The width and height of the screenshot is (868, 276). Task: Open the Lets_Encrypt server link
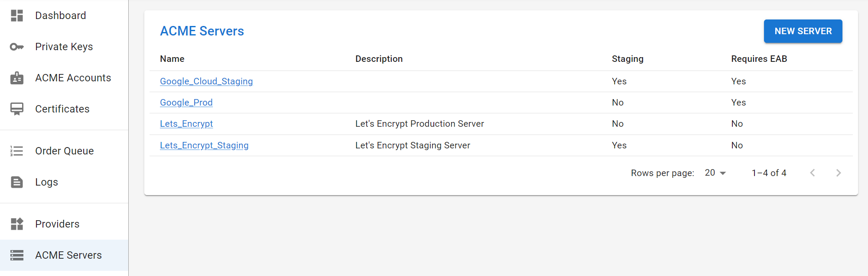tap(186, 124)
